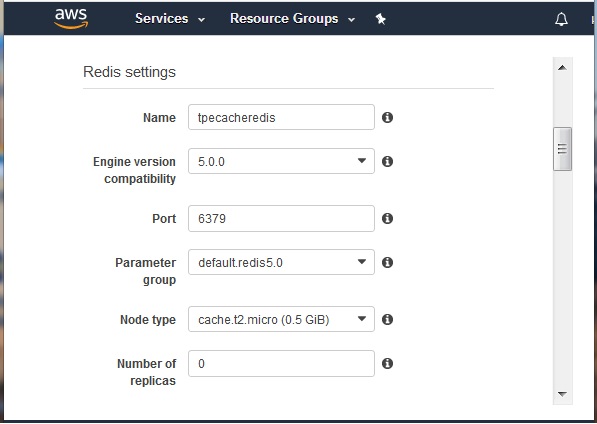Screen dimensions: 597x424
Task: Show info for Engine version compatibility
Action: (x=387, y=161)
